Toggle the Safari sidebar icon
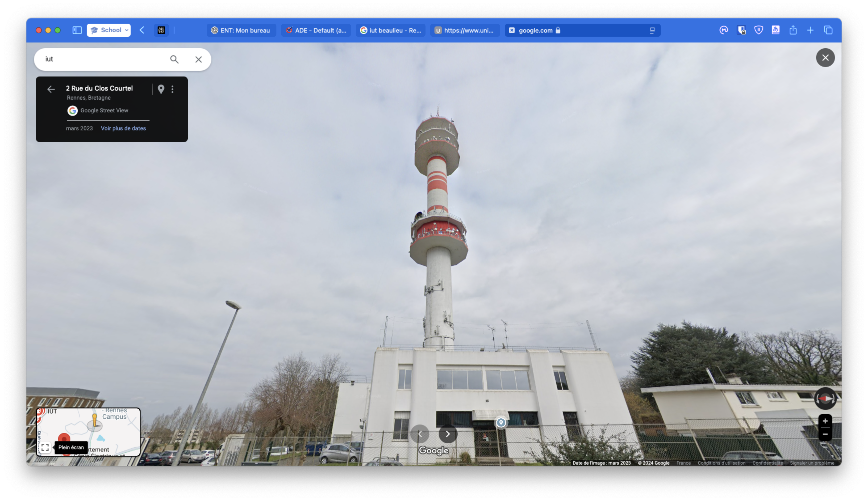Image resolution: width=868 pixels, height=501 pixels. click(77, 30)
